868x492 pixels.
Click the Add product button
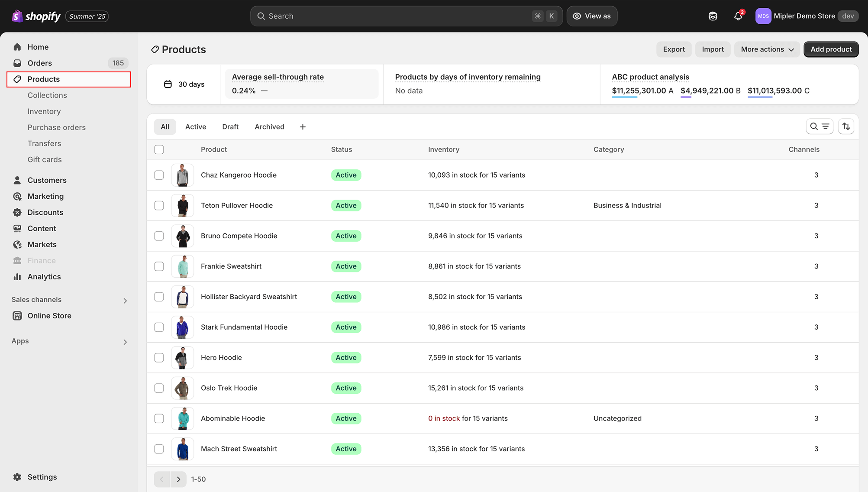click(x=831, y=49)
